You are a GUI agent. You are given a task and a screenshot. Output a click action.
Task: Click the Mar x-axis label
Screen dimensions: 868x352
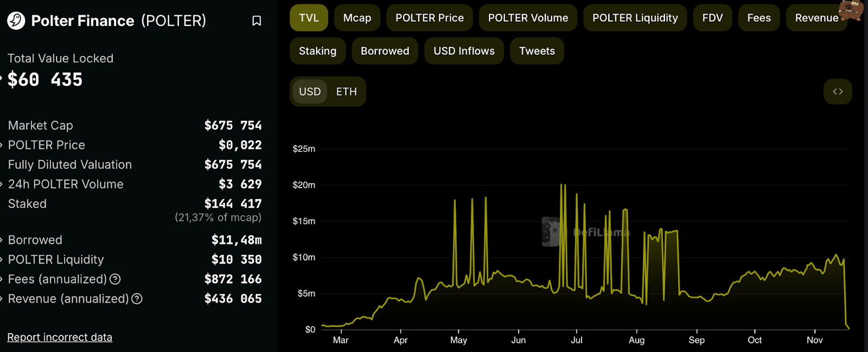point(341,340)
